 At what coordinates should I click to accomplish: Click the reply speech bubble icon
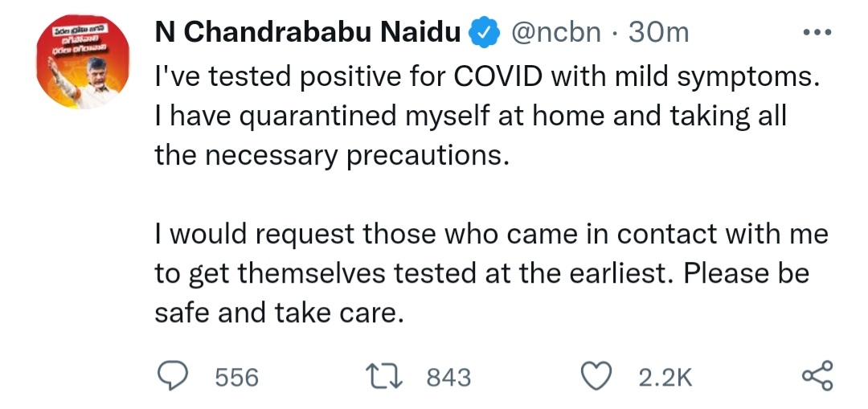pos(171,376)
